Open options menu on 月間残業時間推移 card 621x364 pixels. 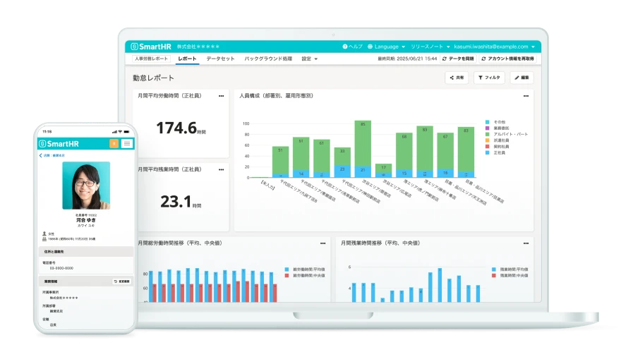(x=526, y=243)
